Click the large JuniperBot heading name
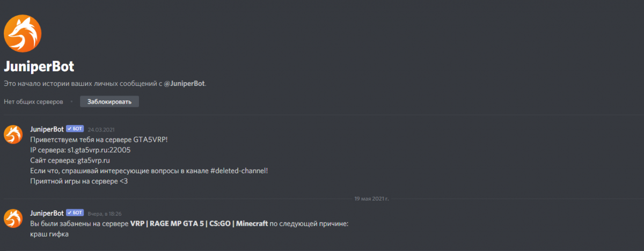The width and height of the screenshot is (644, 251). (39, 67)
